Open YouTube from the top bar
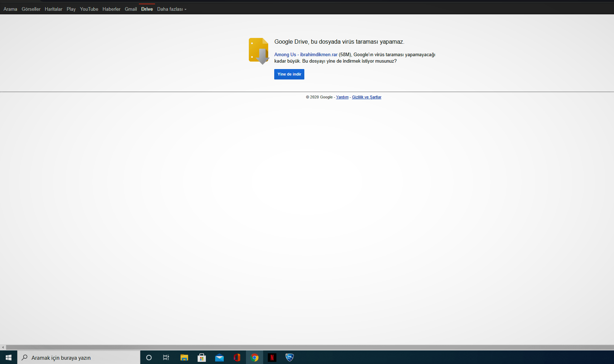The width and height of the screenshot is (614, 364). [x=89, y=9]
